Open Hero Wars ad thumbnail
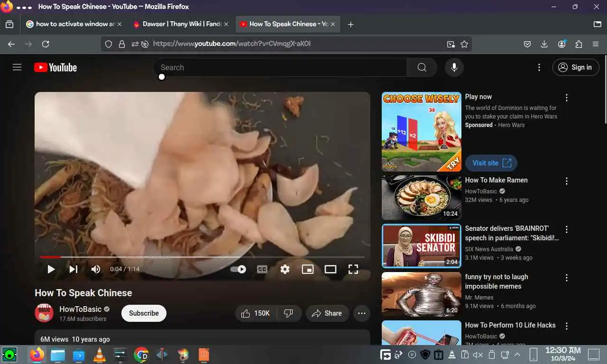The height and width of the screenshot is (364, 607). (422, 132)
